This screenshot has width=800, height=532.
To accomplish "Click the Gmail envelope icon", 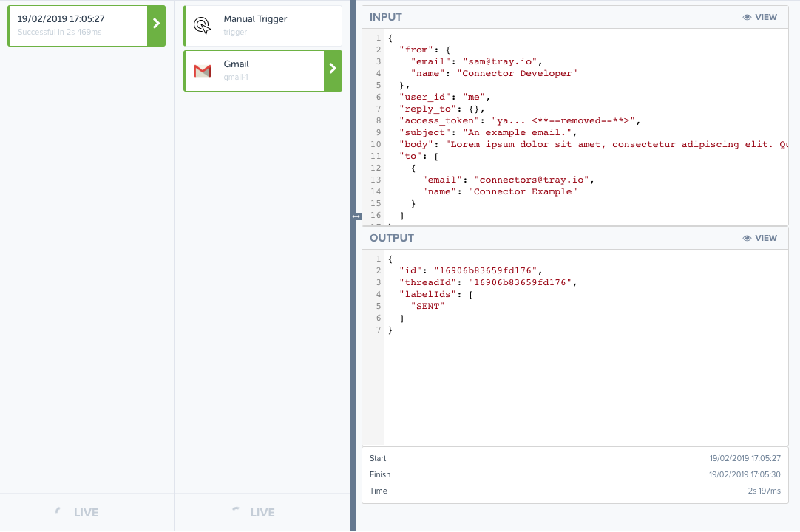I will [x=203, y=71].
